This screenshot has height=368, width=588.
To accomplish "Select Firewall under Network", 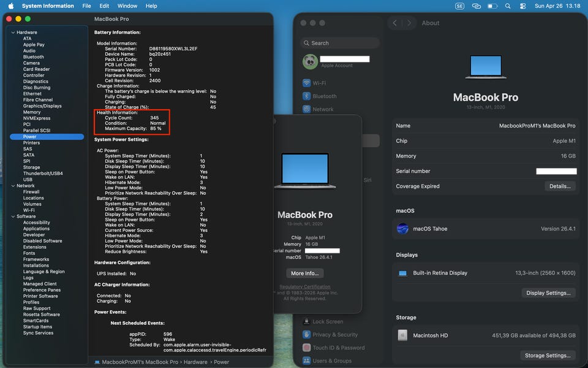I will coord(31,192).
